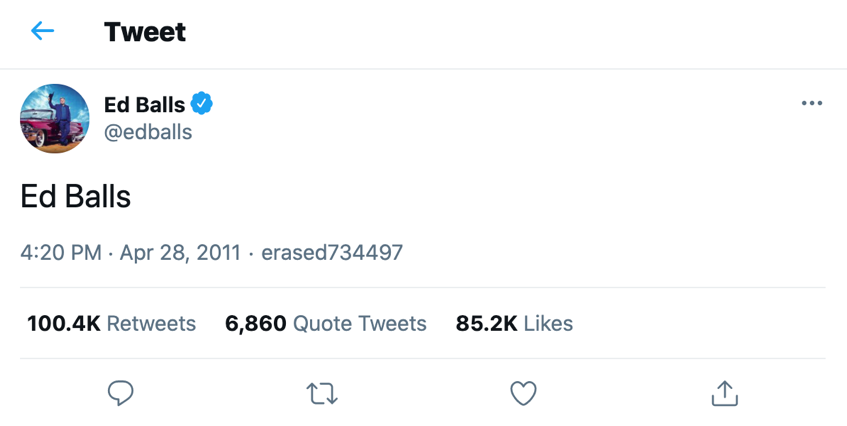Viewport: 847px width, 426px height.
Task: Go back using the blue arrow
Action: pyautogui.click(x=42, y=31)
